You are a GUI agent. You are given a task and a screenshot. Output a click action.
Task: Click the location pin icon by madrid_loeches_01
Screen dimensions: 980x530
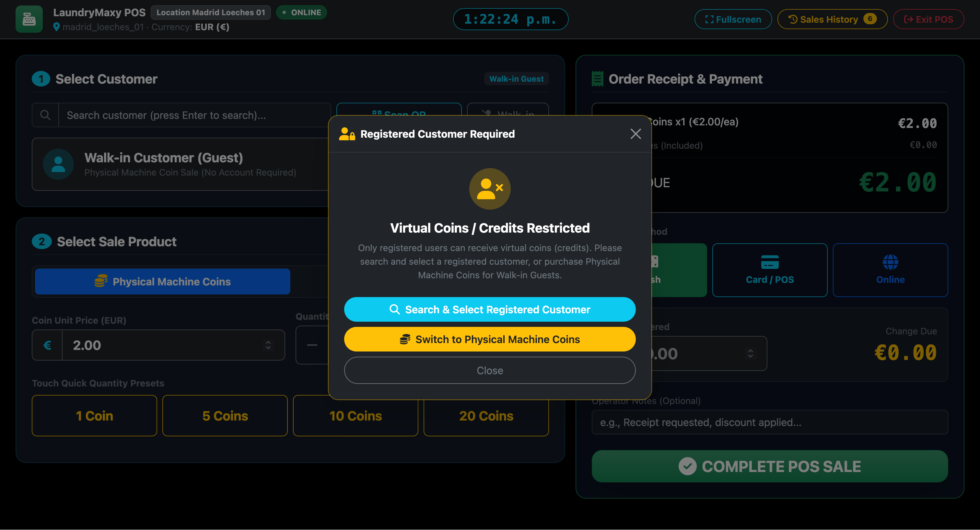(56, 27)
